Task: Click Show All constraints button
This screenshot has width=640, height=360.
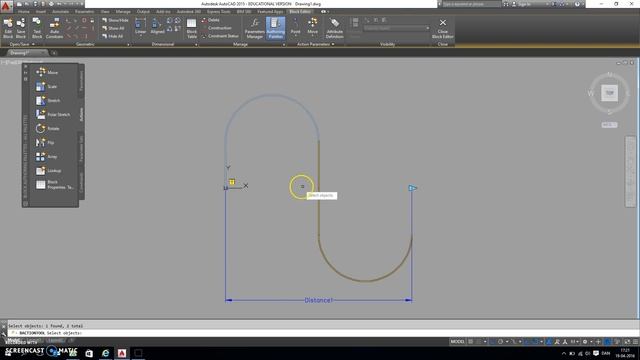Action: tap(113, 28)
